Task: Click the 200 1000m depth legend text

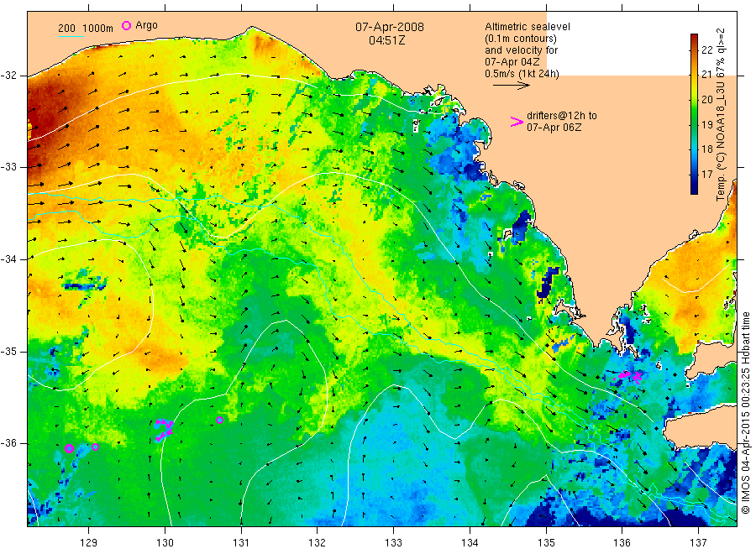Action: click(86, 29)
